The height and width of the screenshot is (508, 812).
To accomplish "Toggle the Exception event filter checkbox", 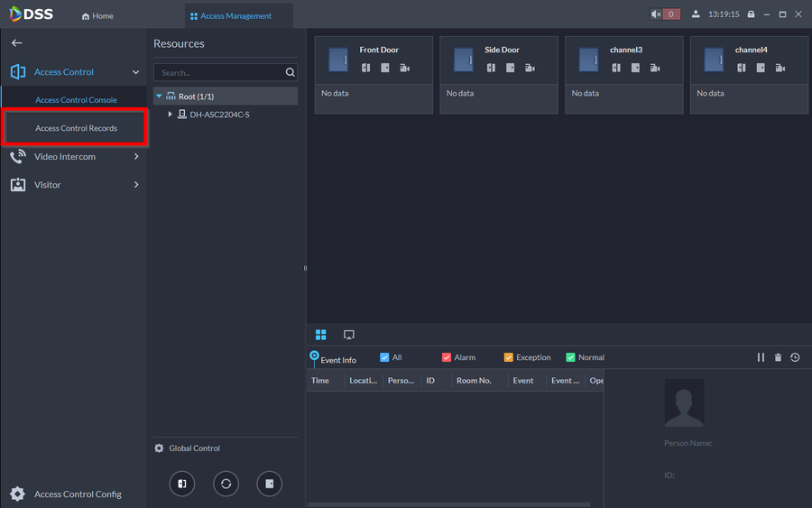I will (509, 358).
